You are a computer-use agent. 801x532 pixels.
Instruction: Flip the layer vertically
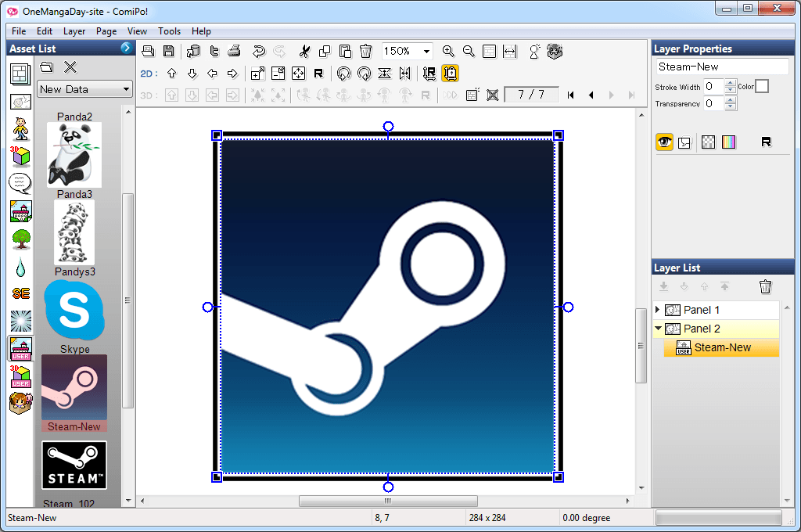point(384,74)
